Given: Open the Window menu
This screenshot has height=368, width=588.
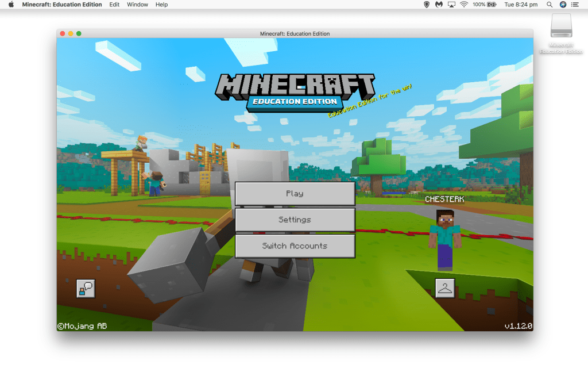Looking at the screenshot, I should [137, 5].
